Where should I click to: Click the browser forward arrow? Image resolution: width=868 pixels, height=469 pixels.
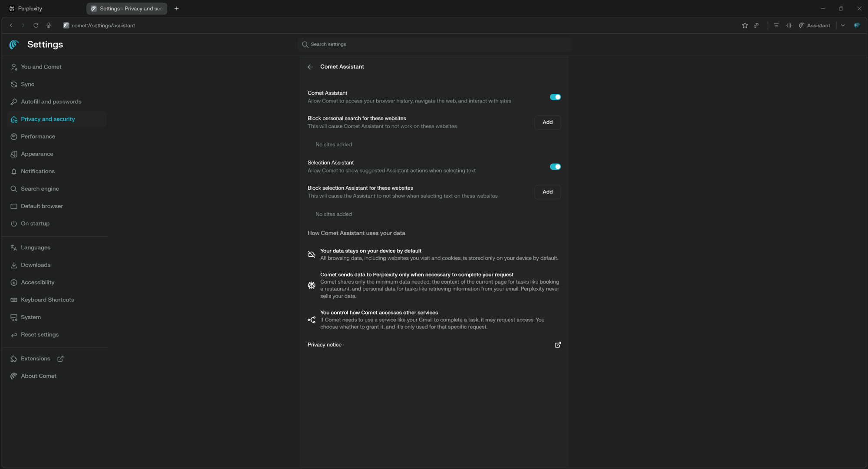23,26
